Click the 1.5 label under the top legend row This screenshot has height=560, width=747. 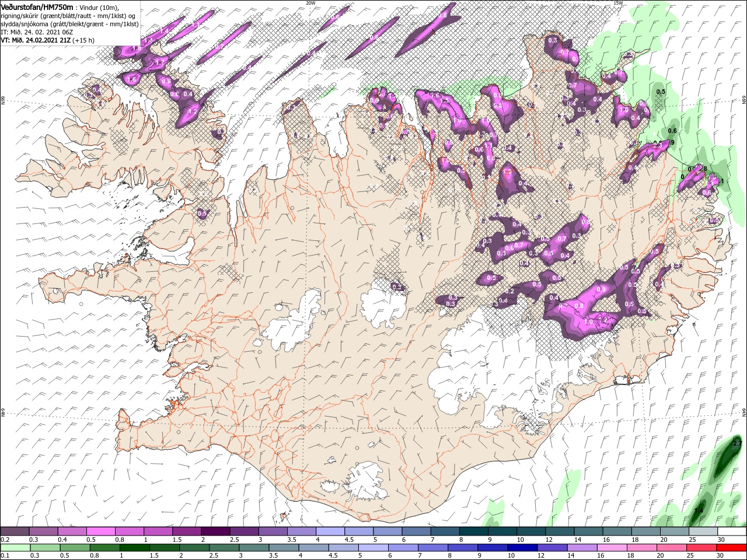(x=177, y=540)
